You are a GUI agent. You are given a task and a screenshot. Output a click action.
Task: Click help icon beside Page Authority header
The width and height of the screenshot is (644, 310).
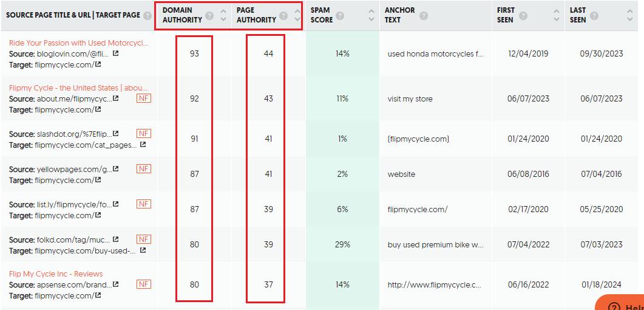(283, 16)
